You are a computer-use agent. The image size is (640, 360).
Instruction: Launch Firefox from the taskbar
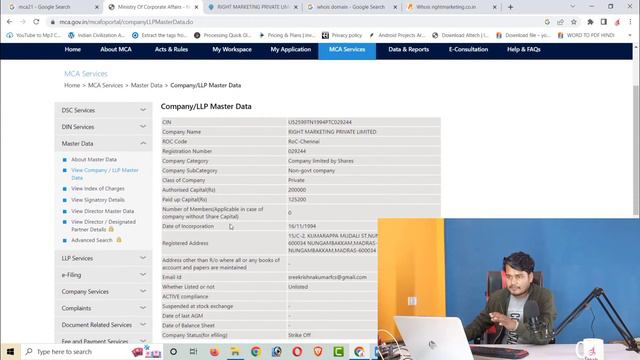coord(214,351)
